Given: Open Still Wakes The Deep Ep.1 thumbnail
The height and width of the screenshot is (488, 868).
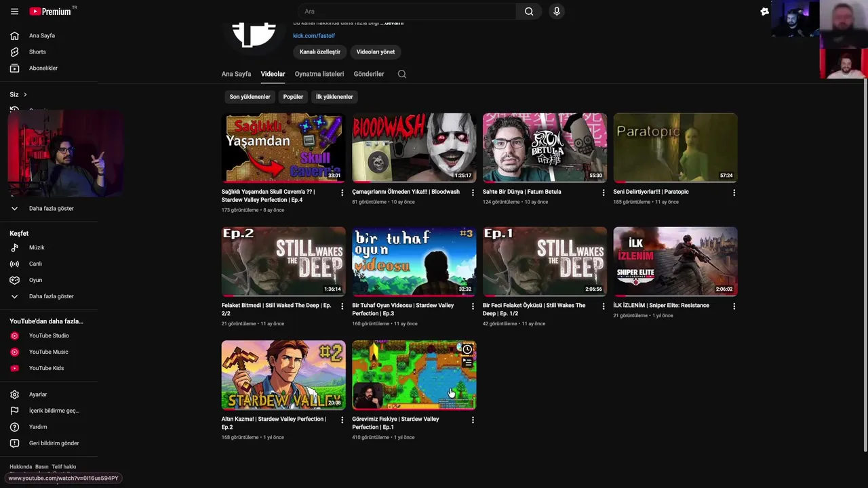Looking at the screenshot, I should (545, 262).
